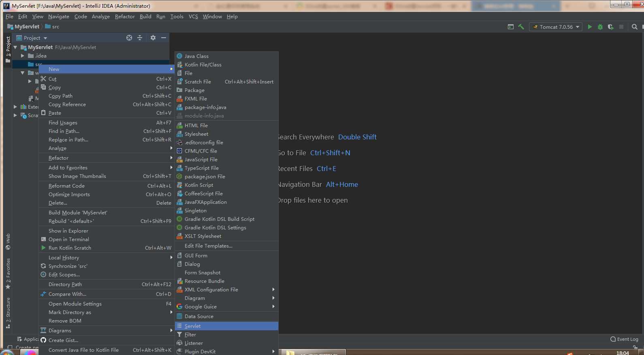Click the Stop square icon
The height and width of the screenshot is (355, 644).
pyautogui.click(x=621, y=27)
